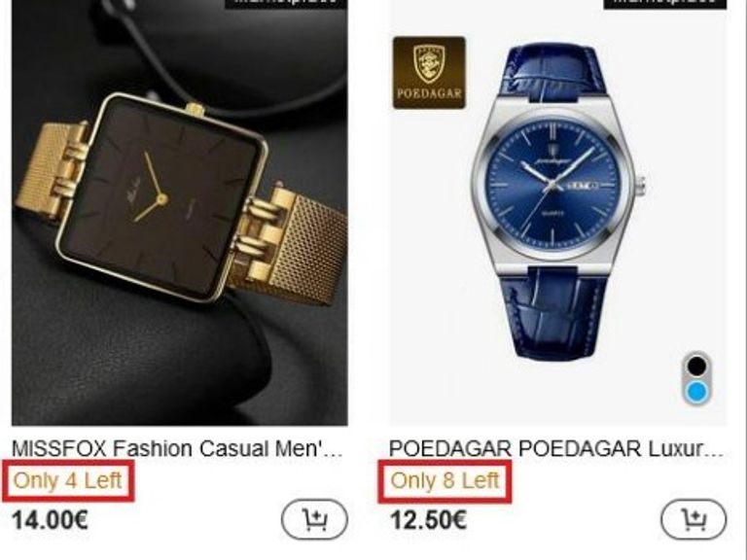747x560 pixels.
Task: Click the POEDAGAR brand logo badge
Action: pyautogui.click(x=429, y=73)
